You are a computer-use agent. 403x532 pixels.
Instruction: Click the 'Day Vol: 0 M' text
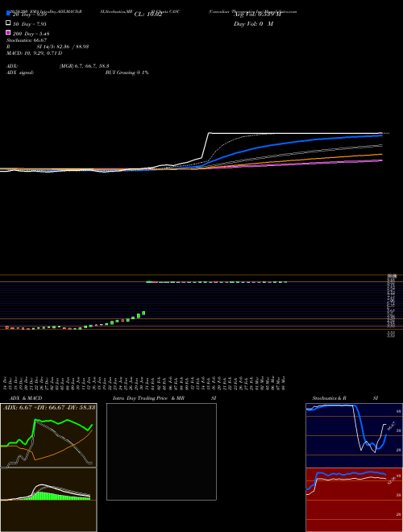pyautogui.click(x=253, y=23)
